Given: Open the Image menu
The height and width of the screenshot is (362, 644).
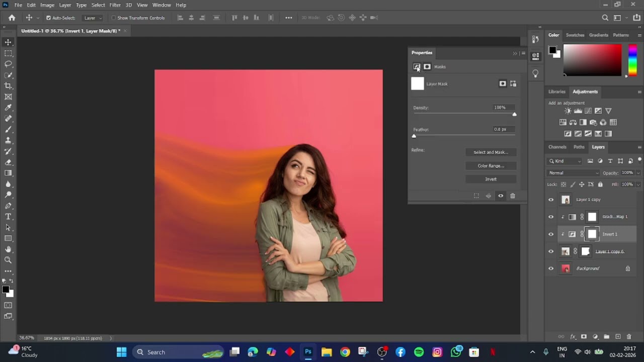Looking at the screenshot, I should (x=47, y=5).
